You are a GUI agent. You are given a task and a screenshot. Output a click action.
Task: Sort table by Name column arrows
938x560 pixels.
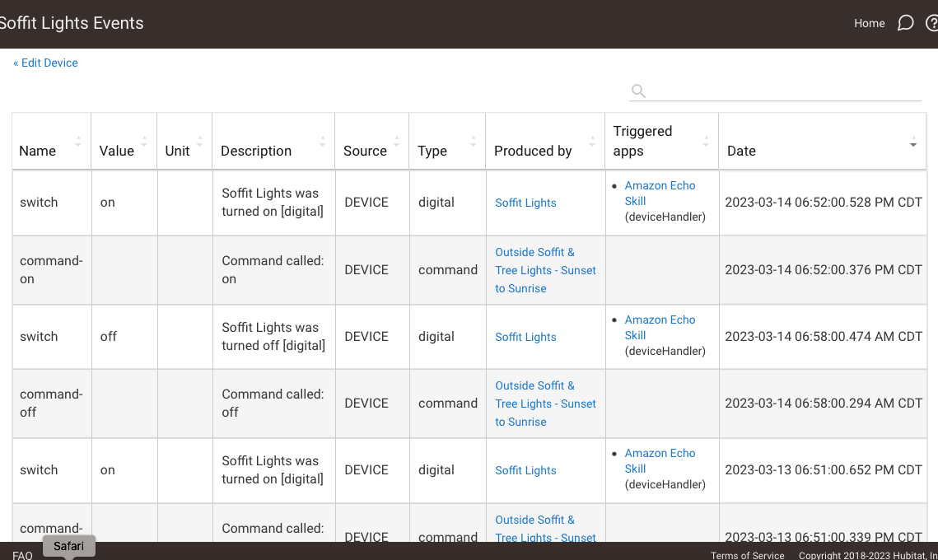click(x=77, y=142)
